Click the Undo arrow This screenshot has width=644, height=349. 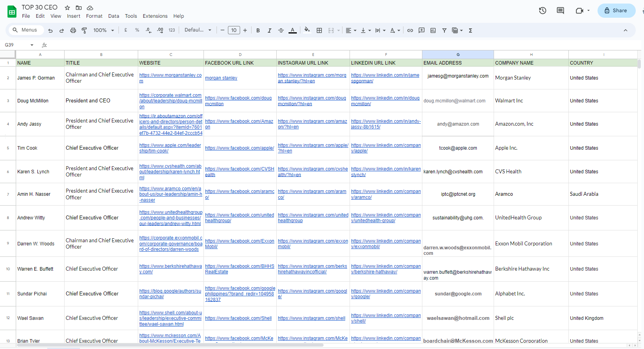[x=50, y=30]
